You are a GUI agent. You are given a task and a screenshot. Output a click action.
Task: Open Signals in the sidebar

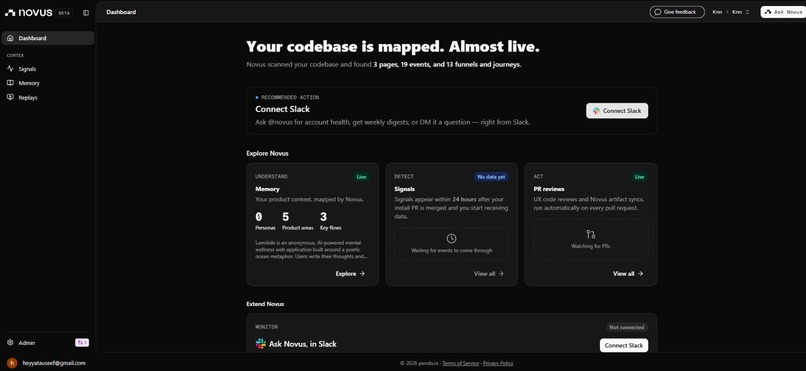pos(48,69)
